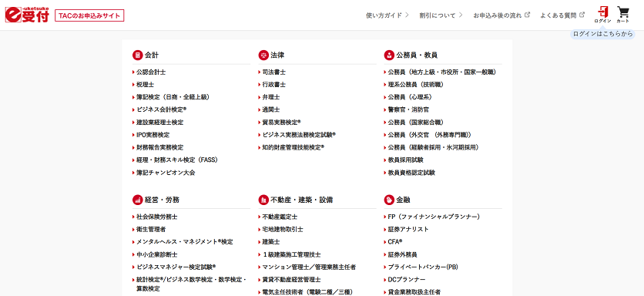
Task: Open 使い方ガイド in the header
Action: [387, 15]
